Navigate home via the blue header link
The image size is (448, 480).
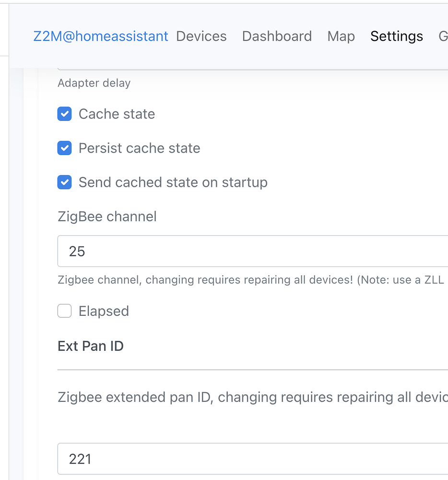tap(101, 36)
